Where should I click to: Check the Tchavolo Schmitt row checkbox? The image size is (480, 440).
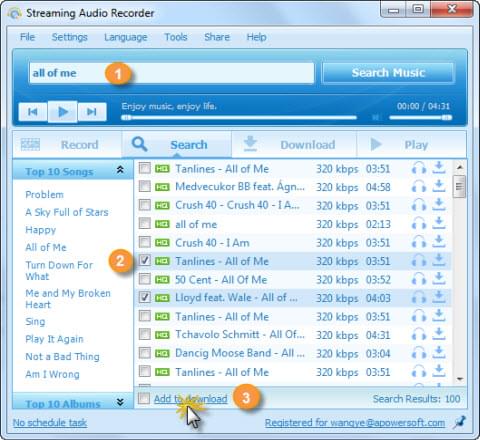(145, 334)
